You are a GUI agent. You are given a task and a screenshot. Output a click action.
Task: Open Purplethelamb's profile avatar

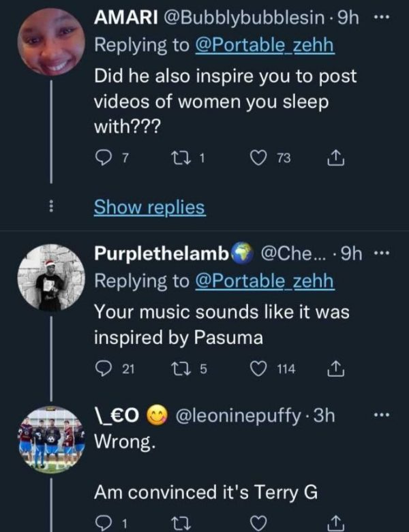(52, 277)
